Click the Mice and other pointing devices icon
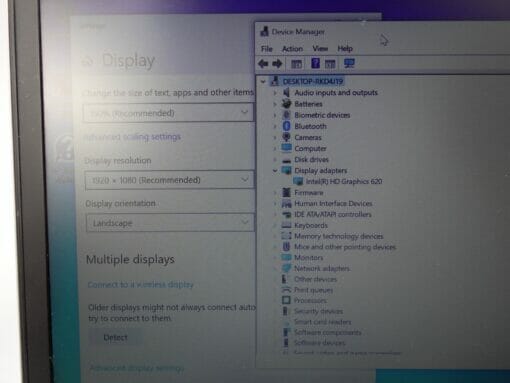 click(x=286, y=247)
